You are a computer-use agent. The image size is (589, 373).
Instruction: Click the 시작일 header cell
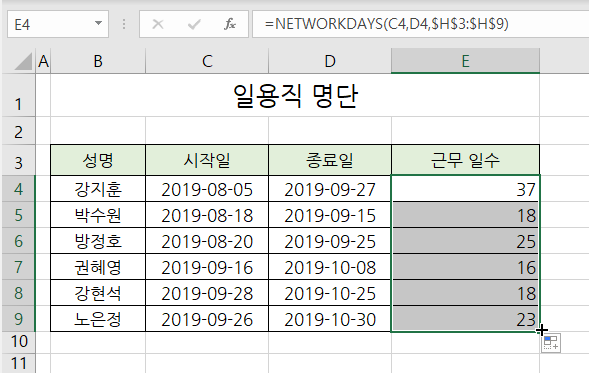point(207,160)
